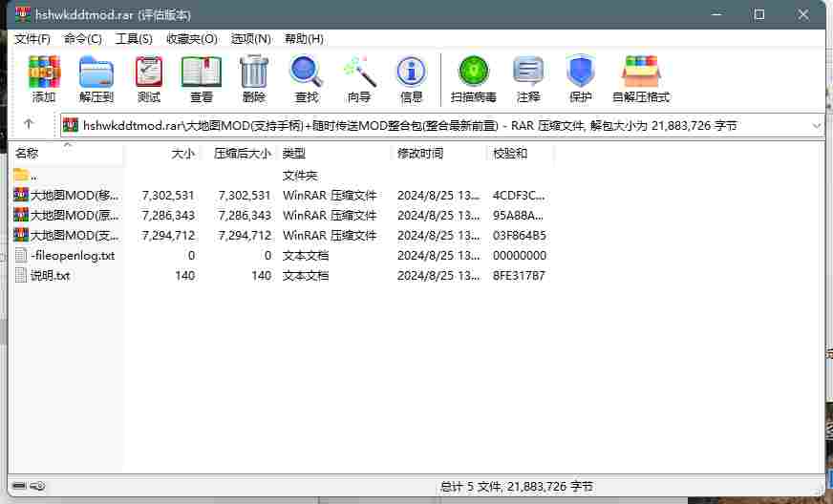Click size value 7,294,712 in 大小 column

coord(168,235)
